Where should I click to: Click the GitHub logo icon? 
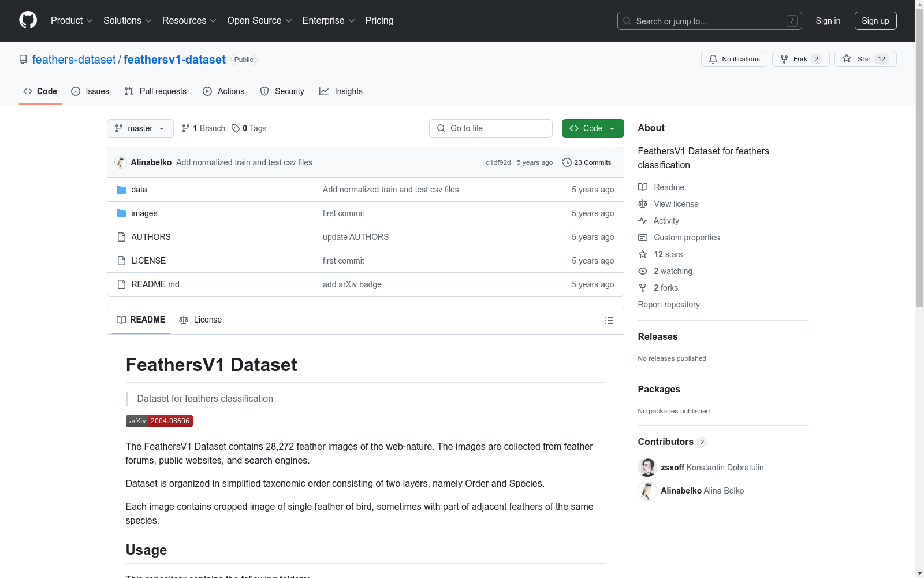click(x=28, y=20)
